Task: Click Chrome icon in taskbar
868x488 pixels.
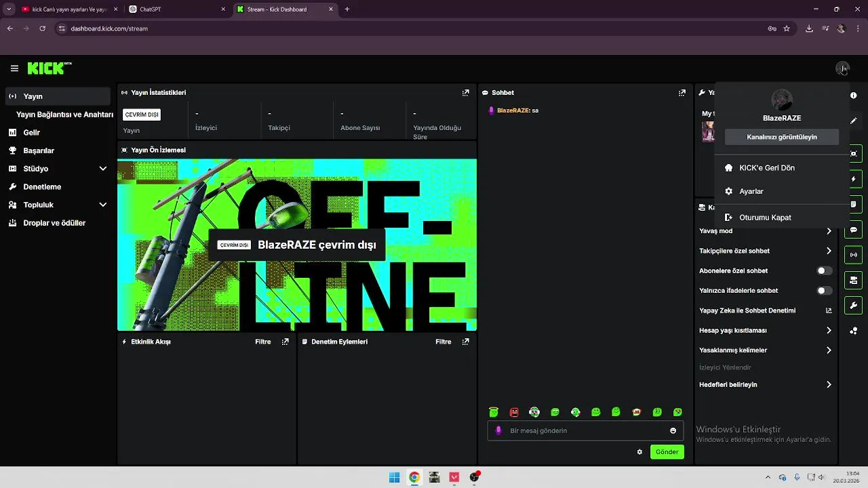Action: point(414,477)
